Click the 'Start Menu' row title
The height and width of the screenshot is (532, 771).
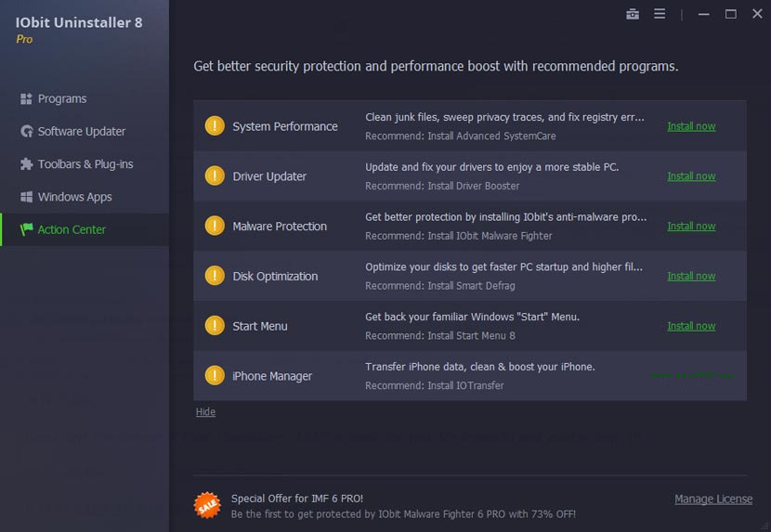[x=260, y=326]
